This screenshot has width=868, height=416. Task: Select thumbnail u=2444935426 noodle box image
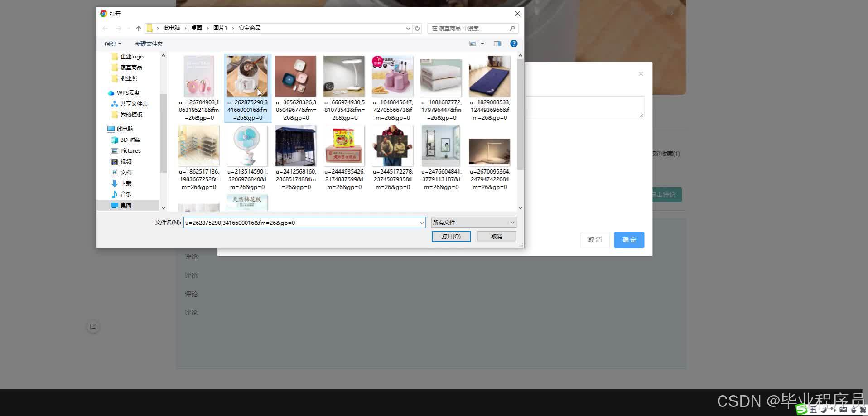pos(344,146)
